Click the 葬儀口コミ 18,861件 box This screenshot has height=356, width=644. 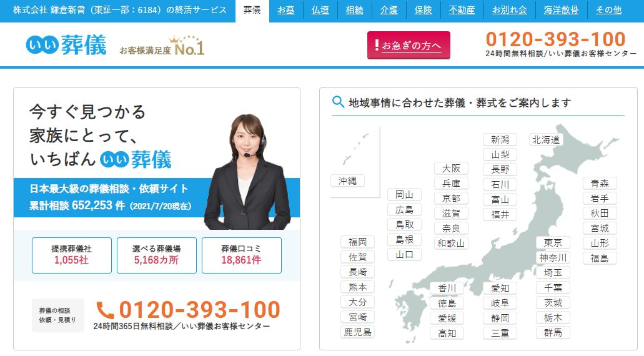tap(242, 255)
